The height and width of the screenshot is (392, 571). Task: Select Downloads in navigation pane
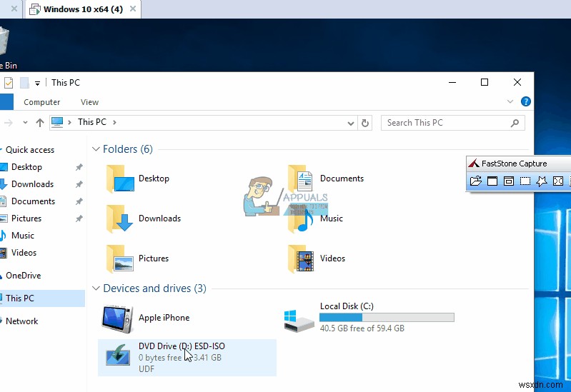[32, 184]
